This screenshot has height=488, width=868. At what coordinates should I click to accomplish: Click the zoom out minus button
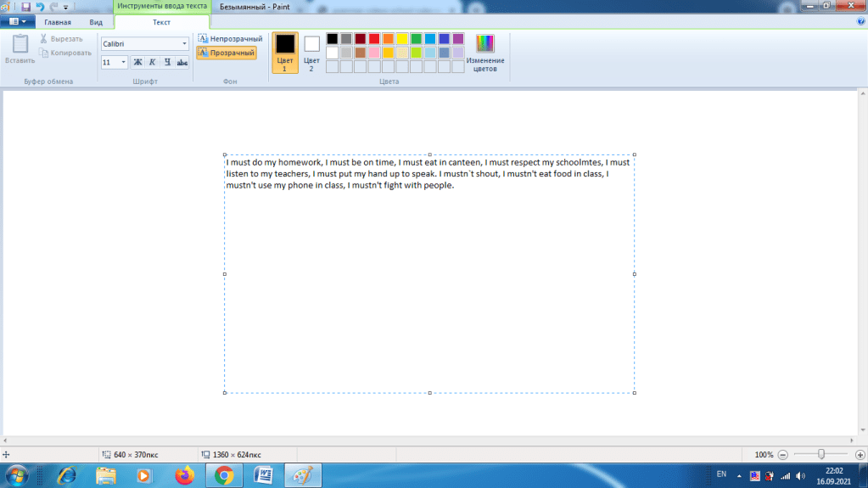point(782,455)
